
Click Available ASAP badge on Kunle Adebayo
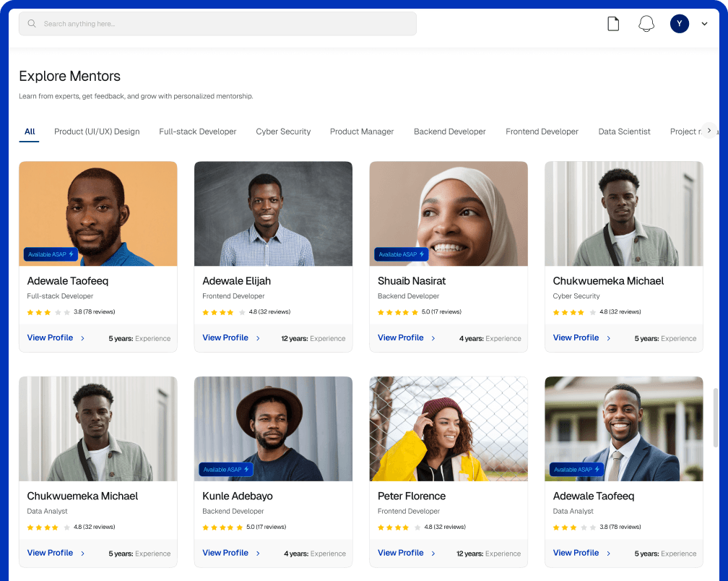(x=226, y=470)
